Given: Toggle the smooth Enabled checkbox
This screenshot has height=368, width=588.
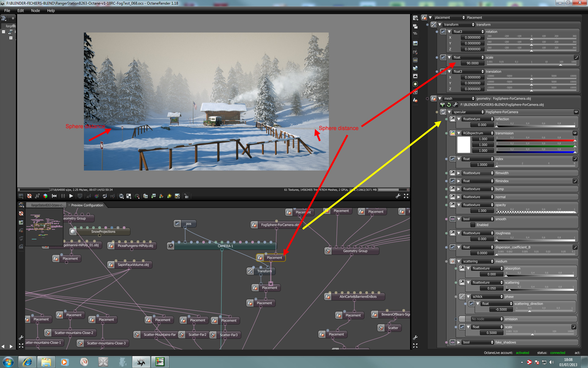Looking at the screenshot, I should (473, 225).
